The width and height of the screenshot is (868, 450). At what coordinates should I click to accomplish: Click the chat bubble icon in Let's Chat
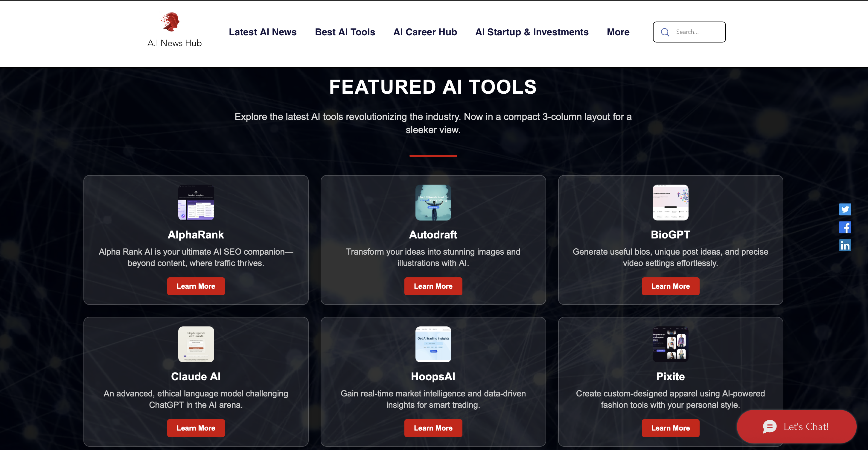(770, 427)
